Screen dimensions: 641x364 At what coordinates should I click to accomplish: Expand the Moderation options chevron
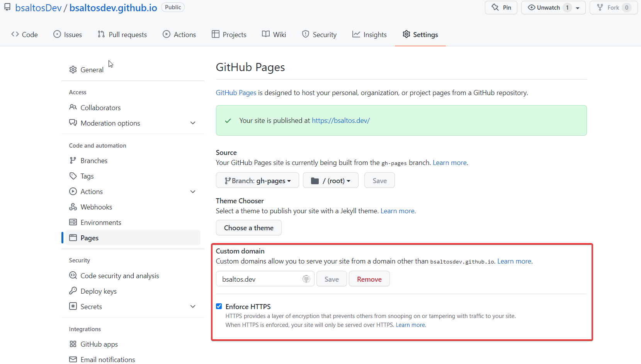click(x=193, y=123)
